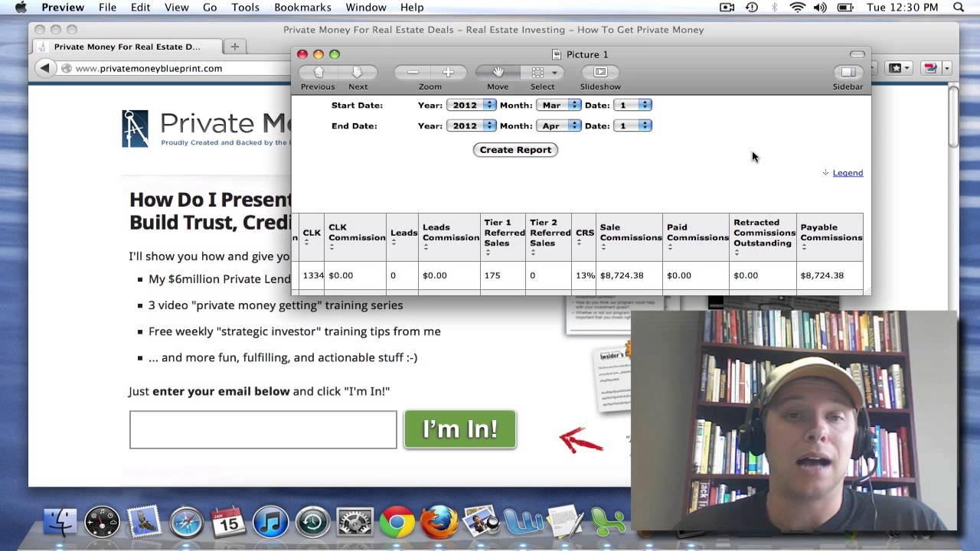This screenshot has height=551, width=980.
Task: Sort by Sale Commissions column arrows
Action: (x=603, y=247)
